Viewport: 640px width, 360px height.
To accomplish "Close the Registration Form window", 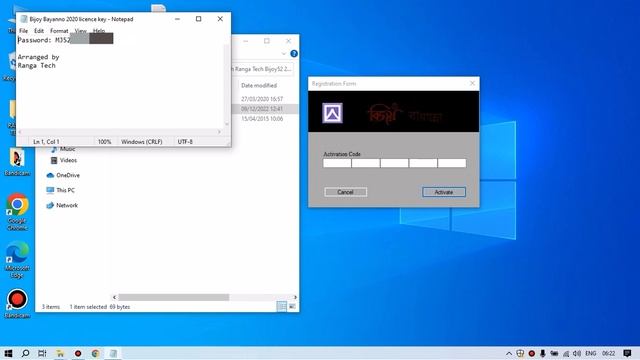I will coord(472,83).
